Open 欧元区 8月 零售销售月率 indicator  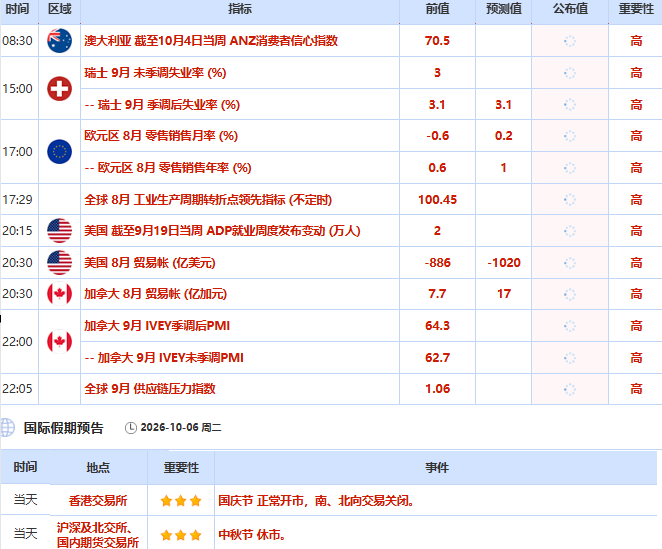click(161, 136)
